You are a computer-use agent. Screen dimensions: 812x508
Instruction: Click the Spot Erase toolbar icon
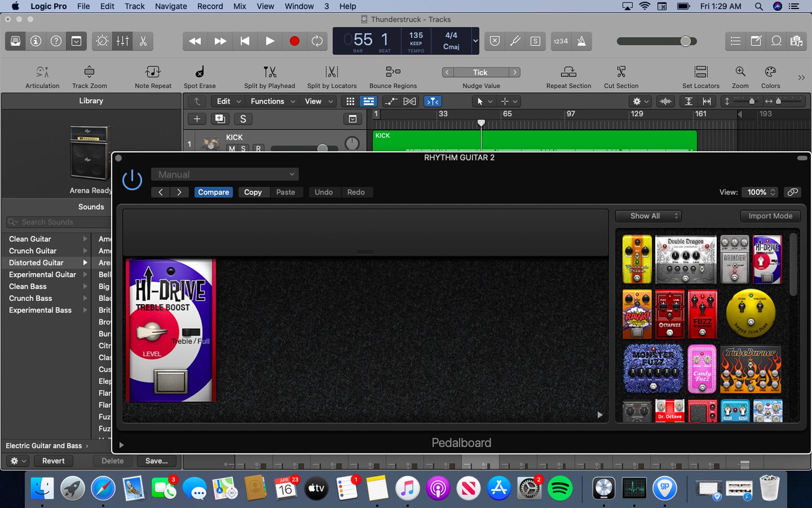point(200,72)
